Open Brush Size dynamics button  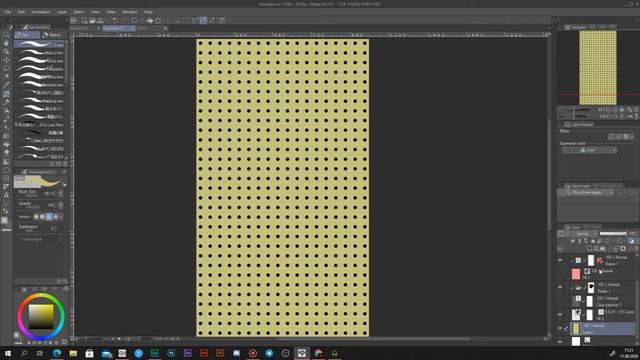[61, 193]
